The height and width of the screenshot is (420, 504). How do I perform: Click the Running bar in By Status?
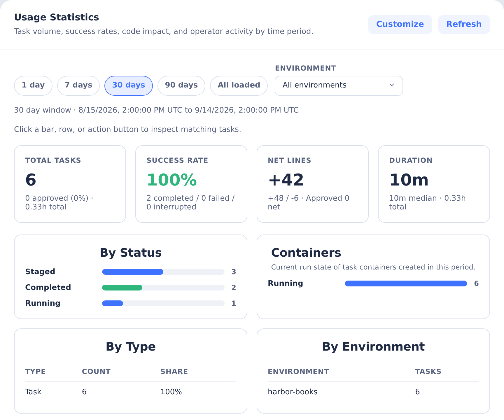click(x=163, y=303)
